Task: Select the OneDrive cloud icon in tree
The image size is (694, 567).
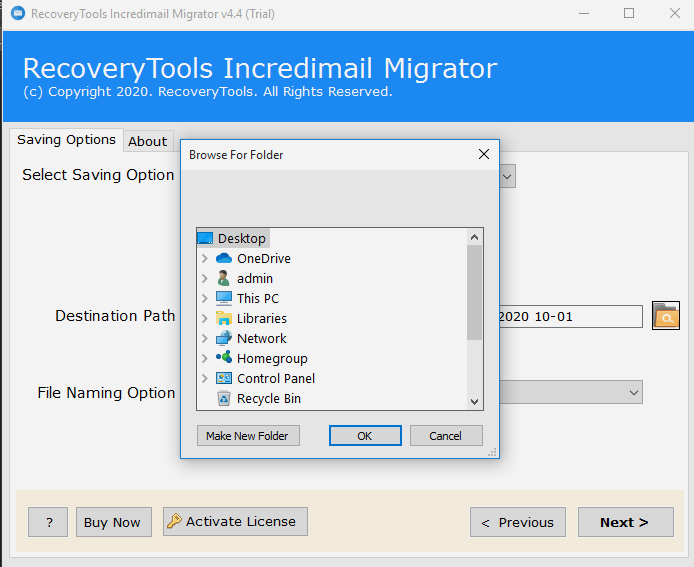Action: tap(224, 258)
